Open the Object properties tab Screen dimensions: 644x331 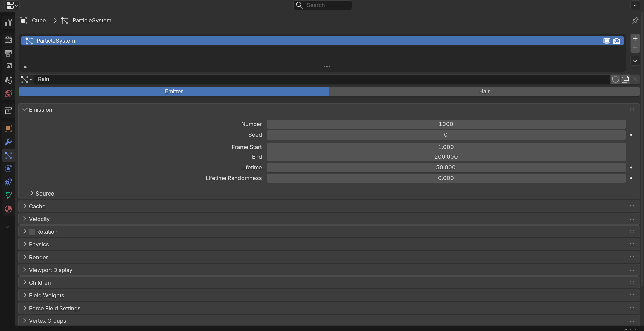[x=8, y=128]
